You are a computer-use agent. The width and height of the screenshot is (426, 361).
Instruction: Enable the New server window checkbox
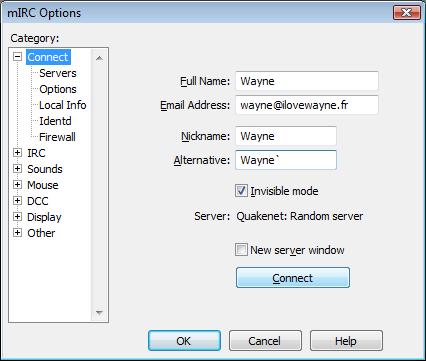pyautogui.click(x=241, y=250)
